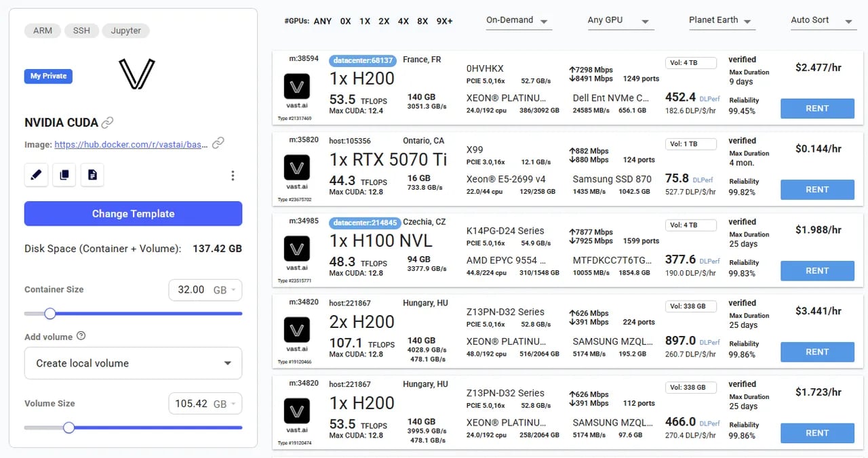Click Vol: 338 GB box on 2x H200 offer
Image resolution: width=868 pixels, height=458 pixels.
click(x=691, y=306)
